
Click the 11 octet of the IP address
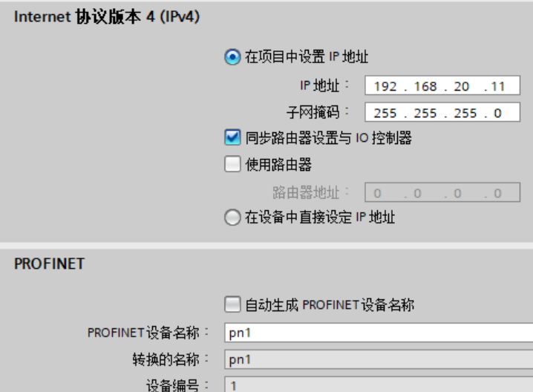pyautogui.click(x=498, y=86)
